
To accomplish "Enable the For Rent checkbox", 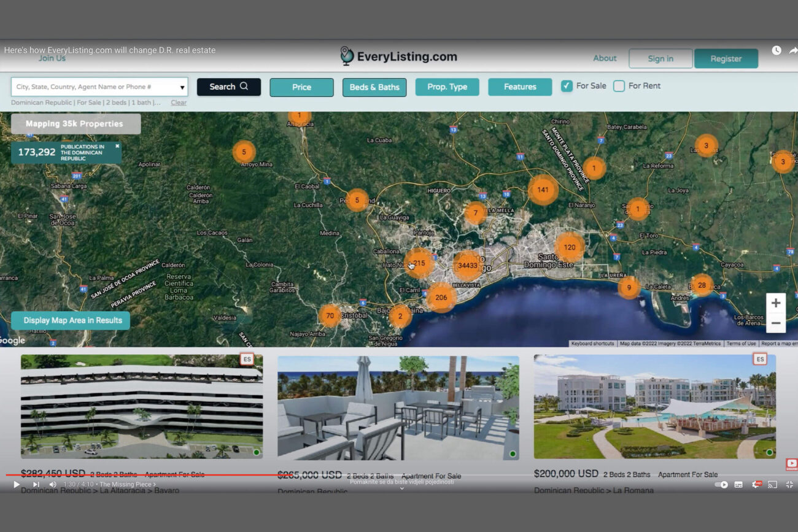I will 619,86.
